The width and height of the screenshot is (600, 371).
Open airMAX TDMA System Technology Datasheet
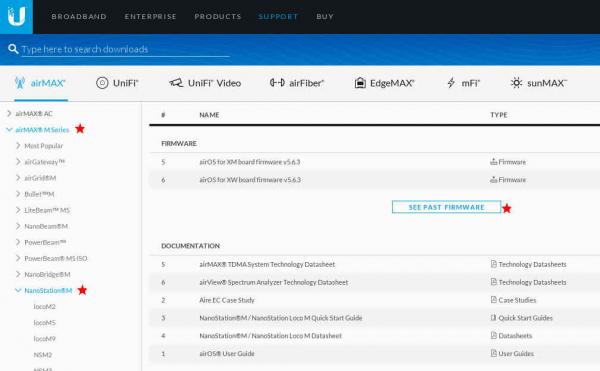click(x=267, y=264)
